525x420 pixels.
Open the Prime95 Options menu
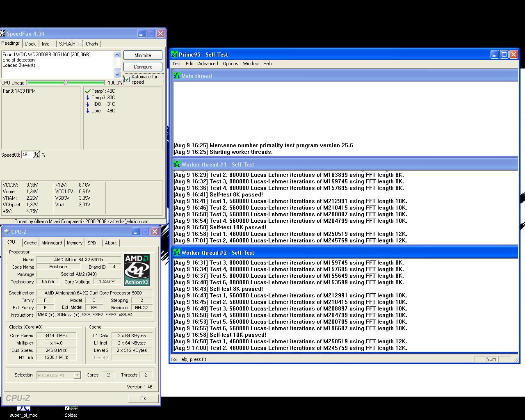tap(230, 64)
